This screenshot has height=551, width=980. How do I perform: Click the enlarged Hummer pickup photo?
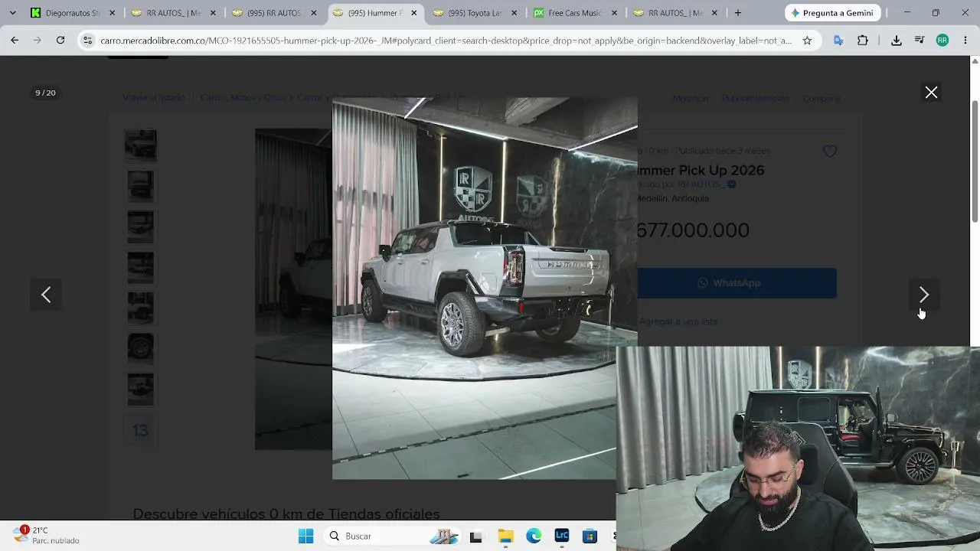[x=485, y=289]
